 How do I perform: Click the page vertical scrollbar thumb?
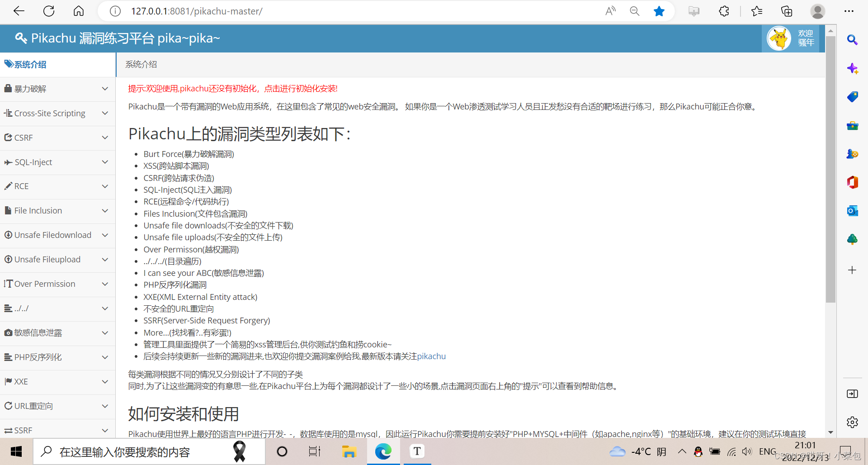tap(830, 170)
